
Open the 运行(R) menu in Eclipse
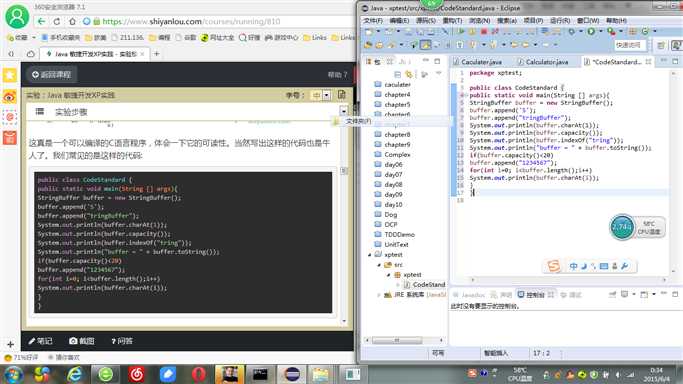(560, 20)
